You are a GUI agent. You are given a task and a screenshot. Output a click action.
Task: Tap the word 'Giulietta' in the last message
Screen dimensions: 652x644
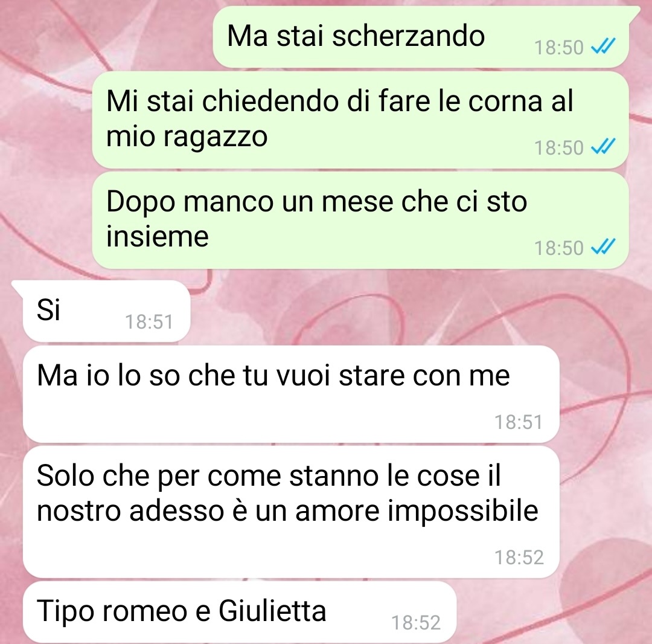[272, 611]
